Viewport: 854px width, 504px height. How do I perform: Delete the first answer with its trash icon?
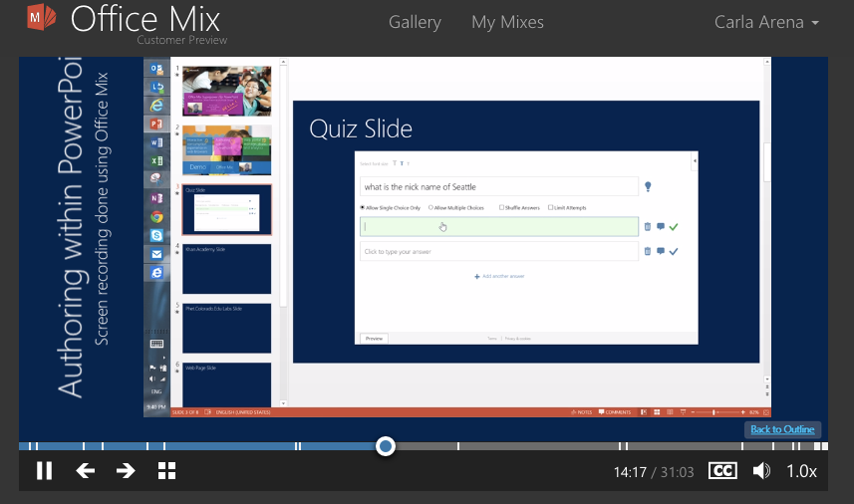(x=647, y=227)
